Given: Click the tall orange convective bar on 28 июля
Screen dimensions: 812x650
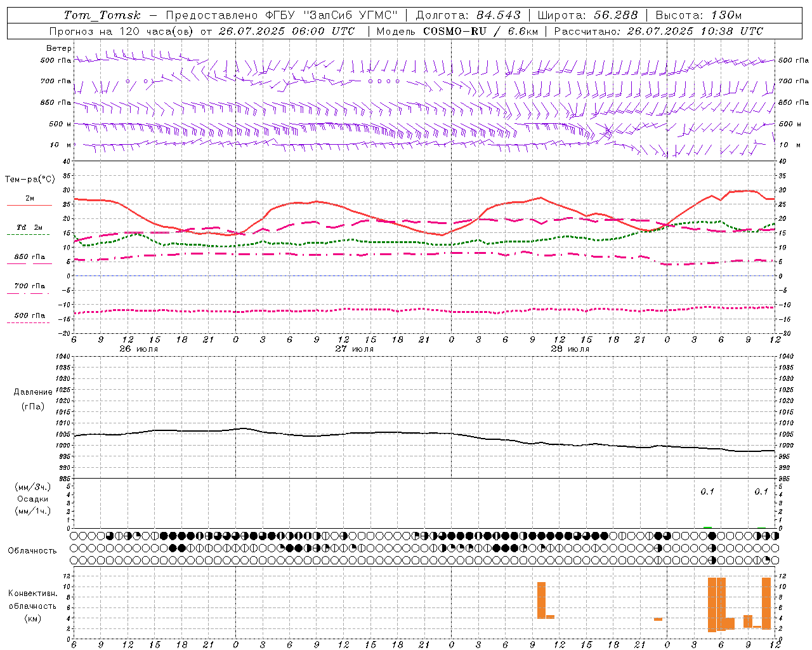Looking at the screenshot, I should (541, 600).
